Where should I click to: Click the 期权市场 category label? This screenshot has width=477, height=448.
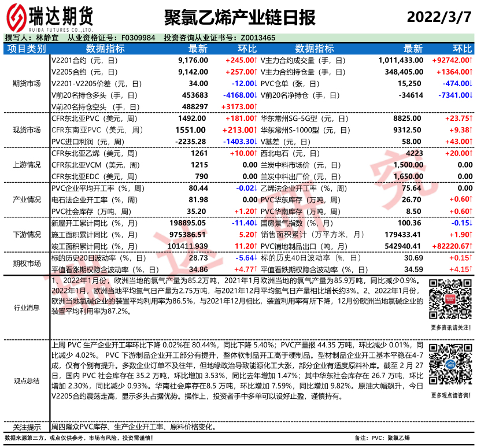pos(26,263)
